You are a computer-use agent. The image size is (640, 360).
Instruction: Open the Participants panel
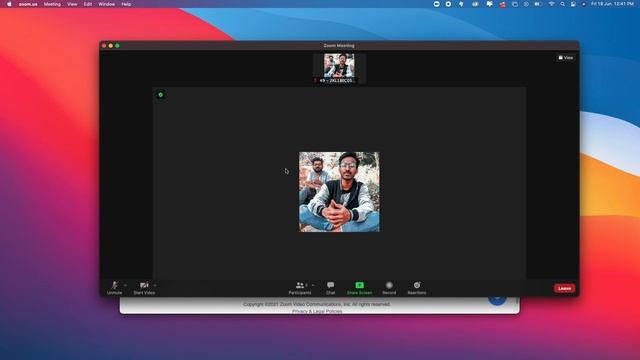click(x=300, y=288)
